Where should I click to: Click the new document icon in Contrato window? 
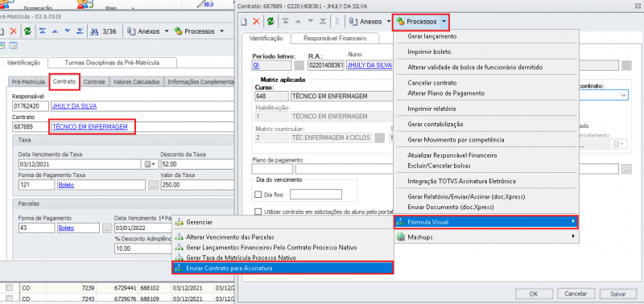[x=245, y=22]
